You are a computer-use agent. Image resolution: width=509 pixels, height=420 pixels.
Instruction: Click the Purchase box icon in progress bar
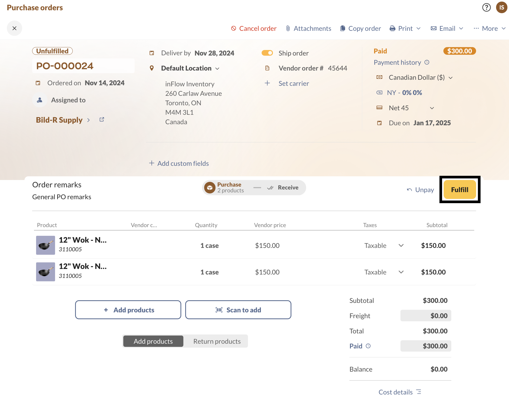[x=209, y=187]
